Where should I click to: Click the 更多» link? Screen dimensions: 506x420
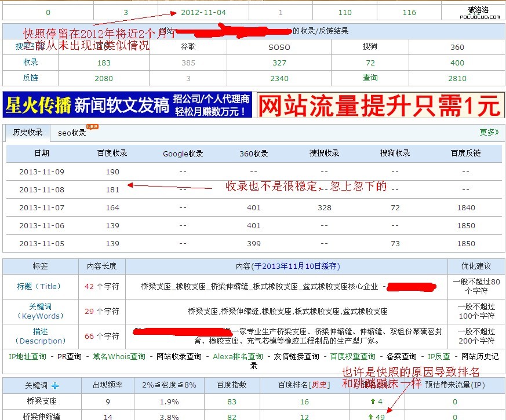click(x=489, y=133)
